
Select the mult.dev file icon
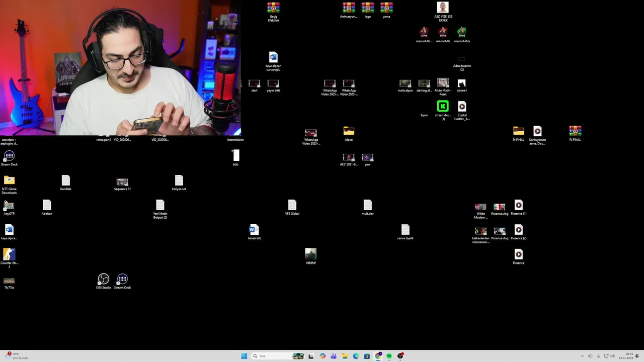368,205
